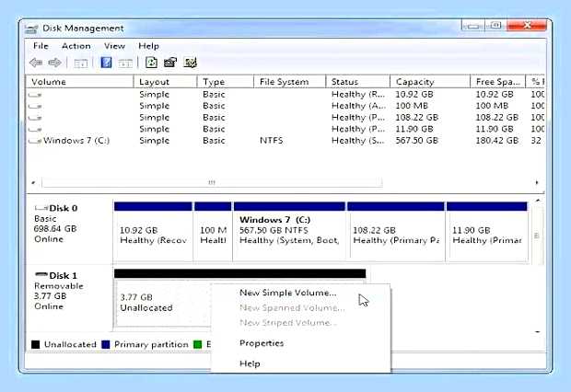The height and width of the screenshot is (392, 571).
Task: Select the Windows 7 (C:) volume row
Action: coord(285,141)
